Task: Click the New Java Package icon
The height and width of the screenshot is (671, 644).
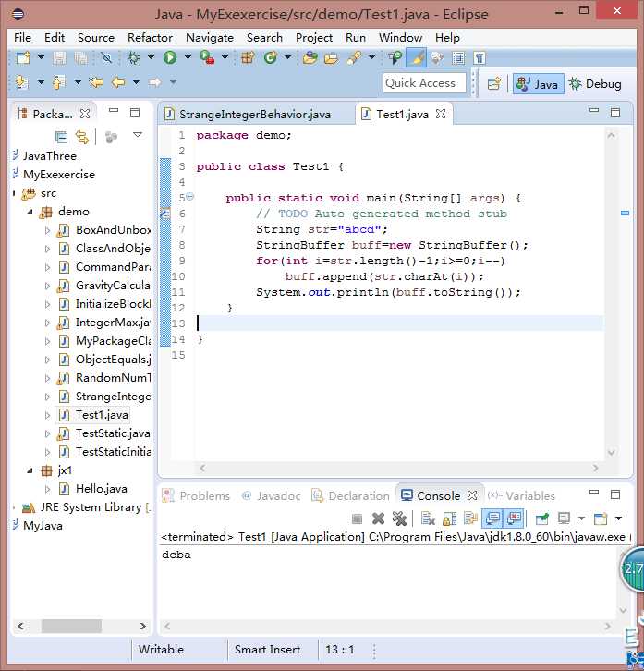Action: [248, 57]
